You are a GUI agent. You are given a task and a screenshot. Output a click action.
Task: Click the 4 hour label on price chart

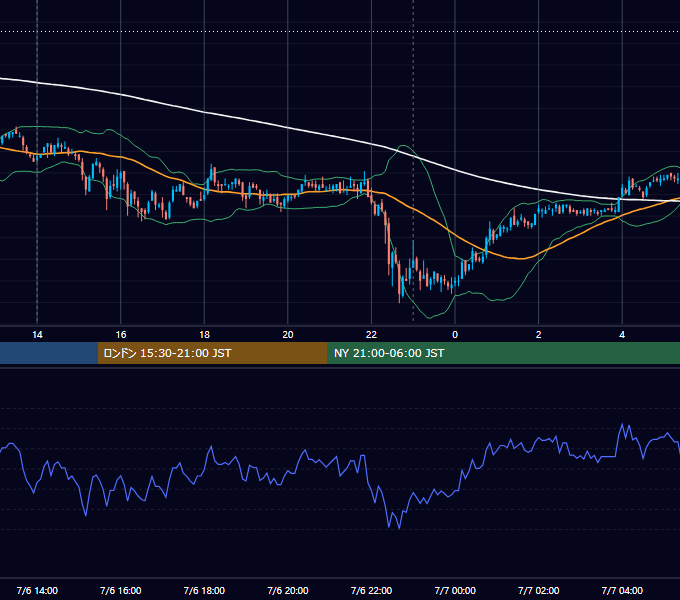click(622, 335)
